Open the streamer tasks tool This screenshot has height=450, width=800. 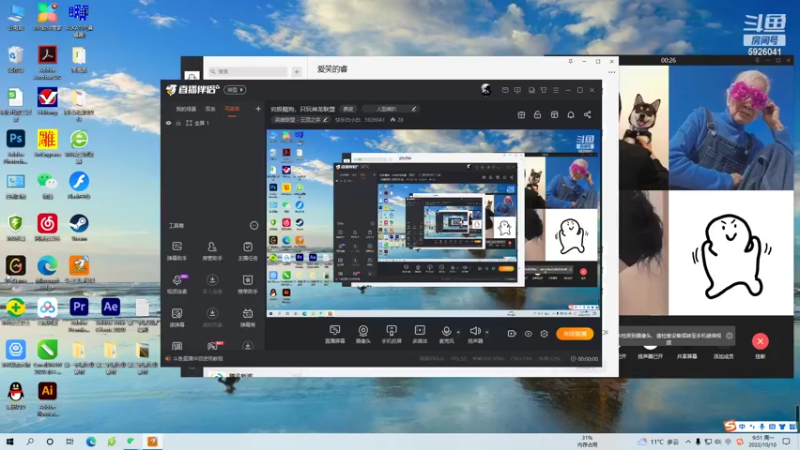pyautogui.click(x=247, y=251)
